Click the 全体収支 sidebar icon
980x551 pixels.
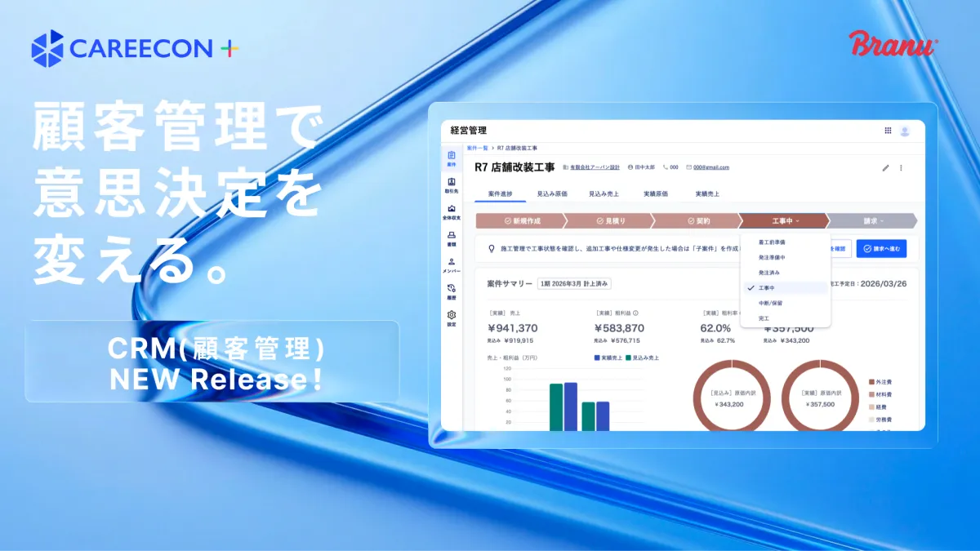(452, 211)
